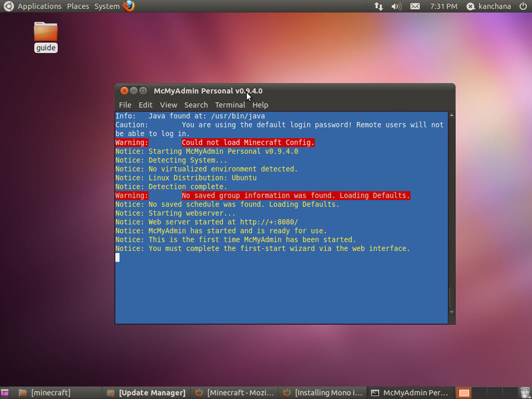Click the 'Could not load Minecraft Config.' warning
Image resolution: width=532 pixels, height=399 pixels.
(x=248, y=142)
